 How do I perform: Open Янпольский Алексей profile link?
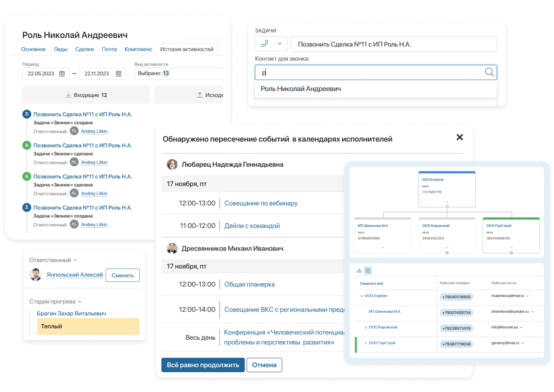(75, 275)
